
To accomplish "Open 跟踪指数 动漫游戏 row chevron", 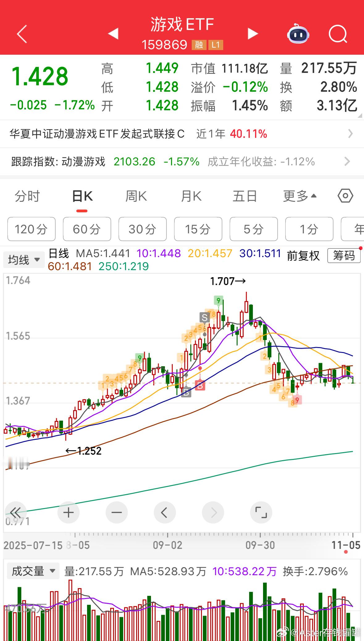I will (x=347, y=161).
